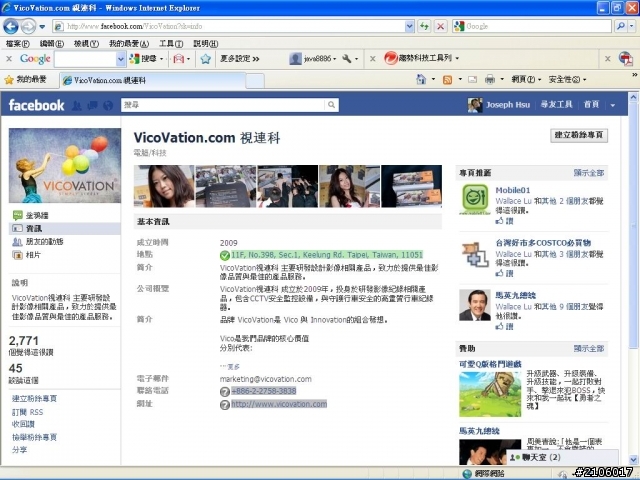The height and width of the screenshot is (480, 640).
Task: Click the Facebook messages icon
Action: [x=92, y=106]
